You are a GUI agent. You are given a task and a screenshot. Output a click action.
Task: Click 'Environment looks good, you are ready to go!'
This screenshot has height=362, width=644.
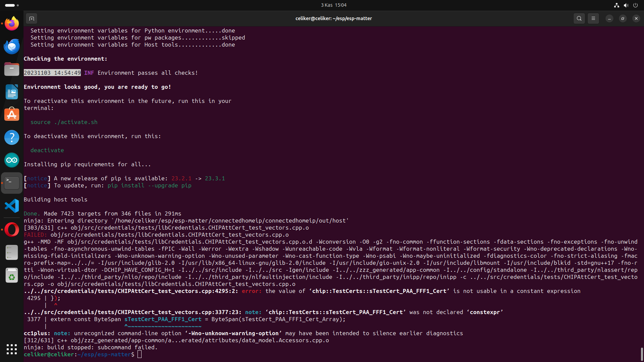pyautogui.click(x=97, y=87)
